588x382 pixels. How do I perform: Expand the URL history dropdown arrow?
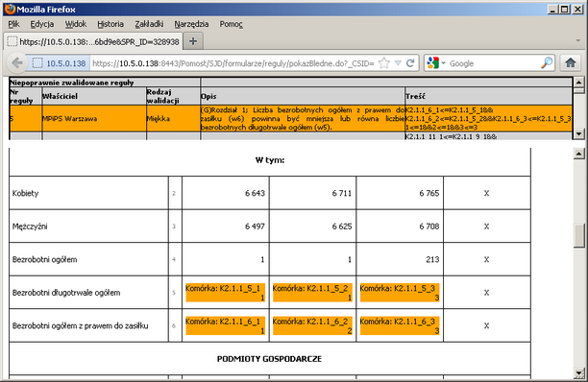click(x=399, y=63)
